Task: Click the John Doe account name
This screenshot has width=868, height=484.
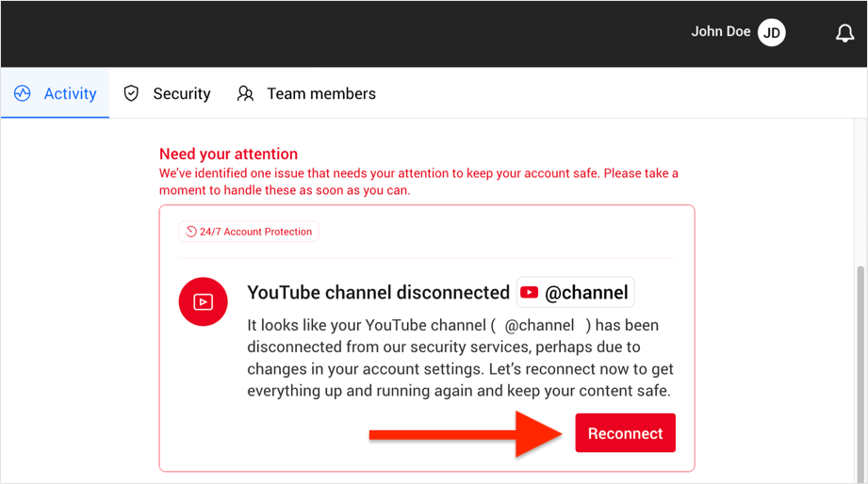Action: pos(721,31)
